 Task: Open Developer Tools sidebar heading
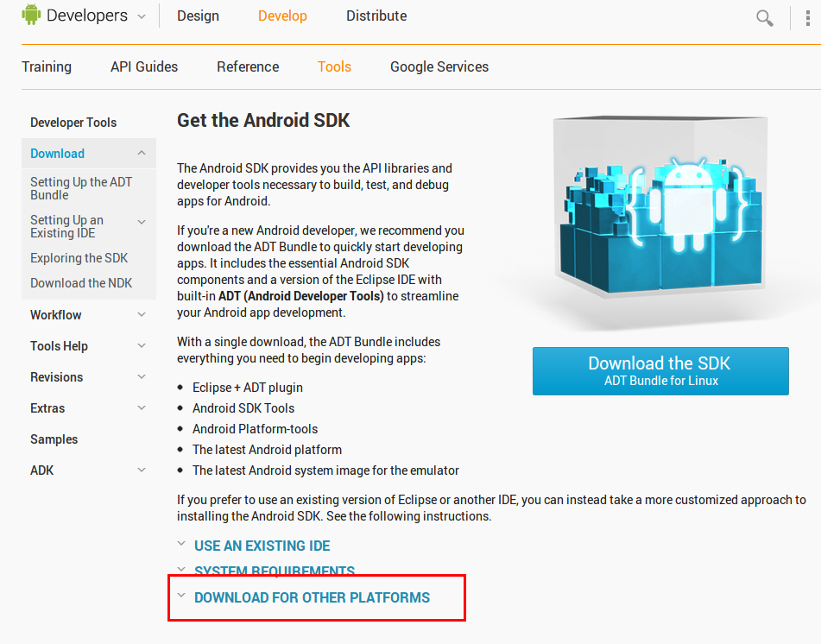73,123
